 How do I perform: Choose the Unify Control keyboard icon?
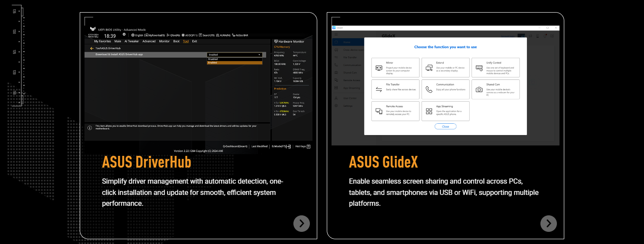coord(479,68)
